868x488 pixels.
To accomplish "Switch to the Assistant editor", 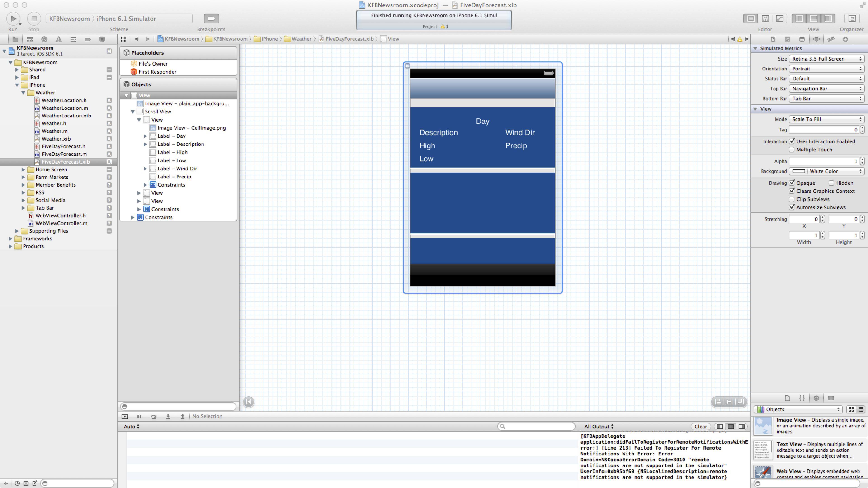I will click(x=766, y=19).
